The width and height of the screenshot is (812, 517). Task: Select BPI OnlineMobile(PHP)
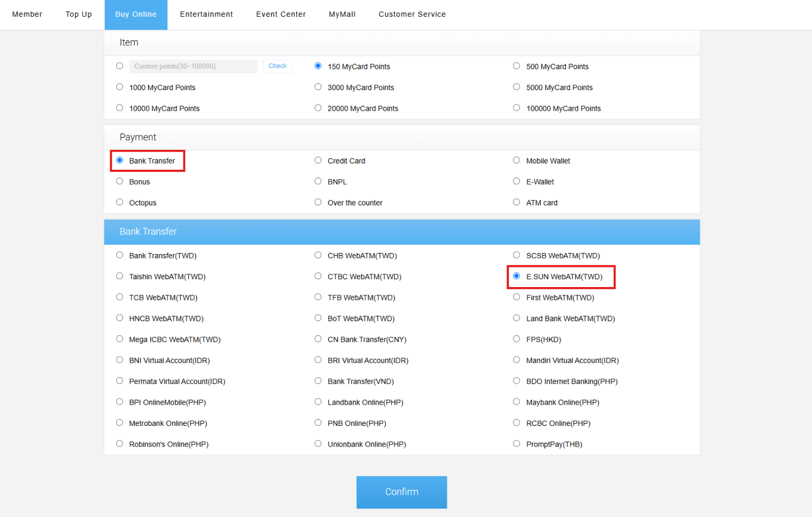(x=120, y=402)
